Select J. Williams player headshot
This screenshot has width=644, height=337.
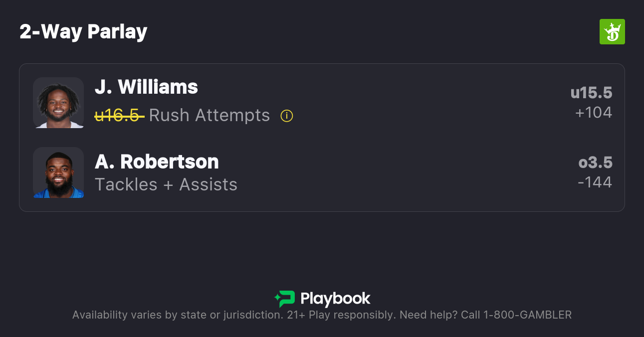pyautogui.click(x=58, y=103)
